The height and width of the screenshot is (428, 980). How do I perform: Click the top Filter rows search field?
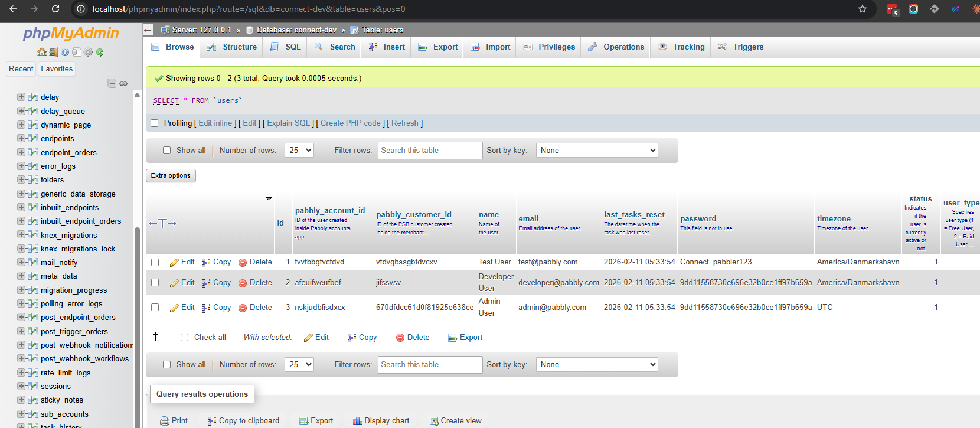pyautogui.click(x=430, y=151)
